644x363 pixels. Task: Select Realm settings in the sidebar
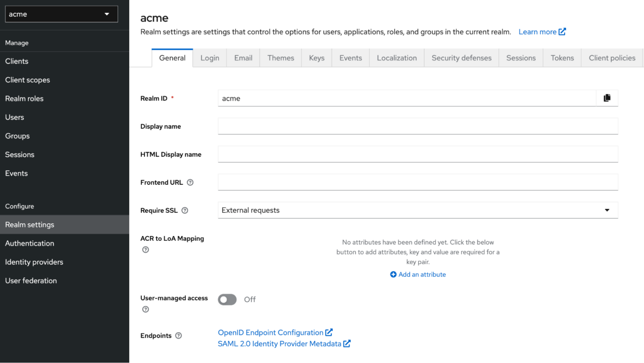point(29,225)
